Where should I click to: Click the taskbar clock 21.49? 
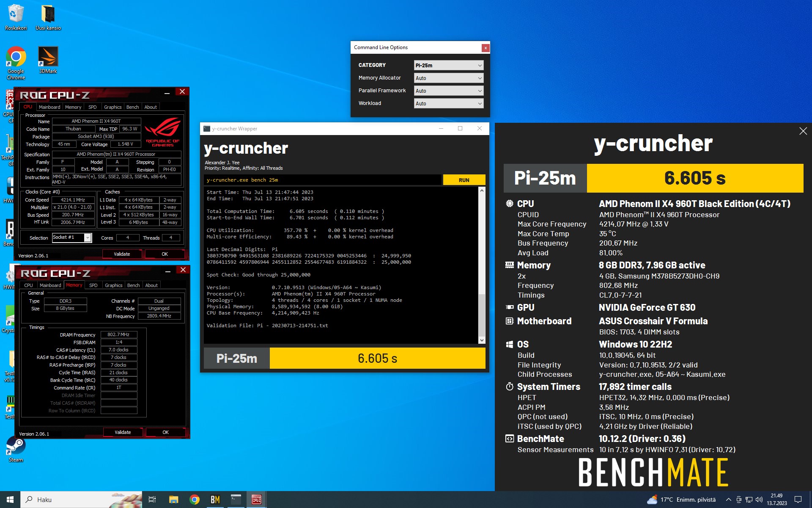[776, 500]
